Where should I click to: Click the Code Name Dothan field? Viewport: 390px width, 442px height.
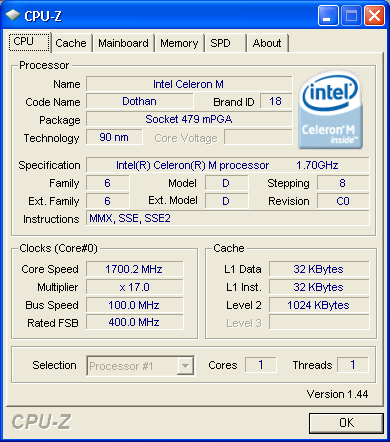139,101
